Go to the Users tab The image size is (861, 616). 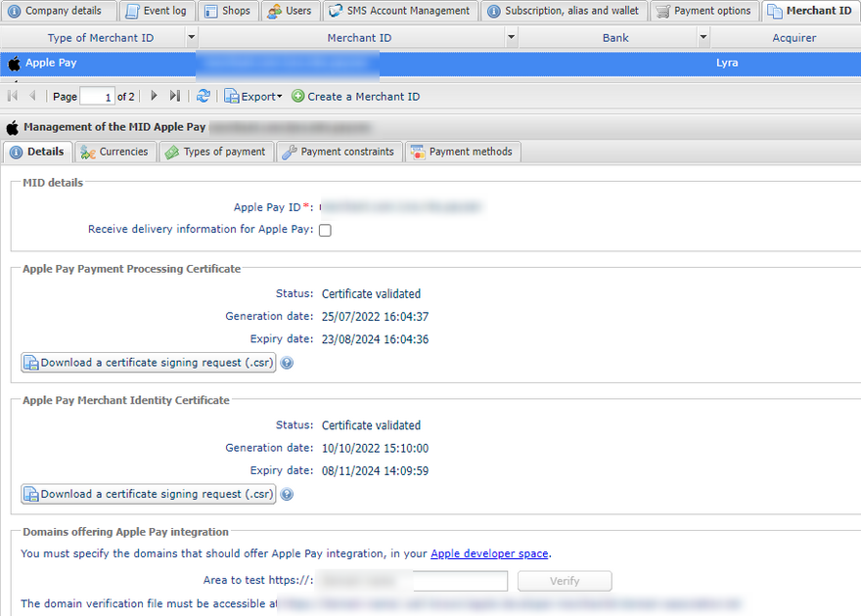(x=290, y=11)
